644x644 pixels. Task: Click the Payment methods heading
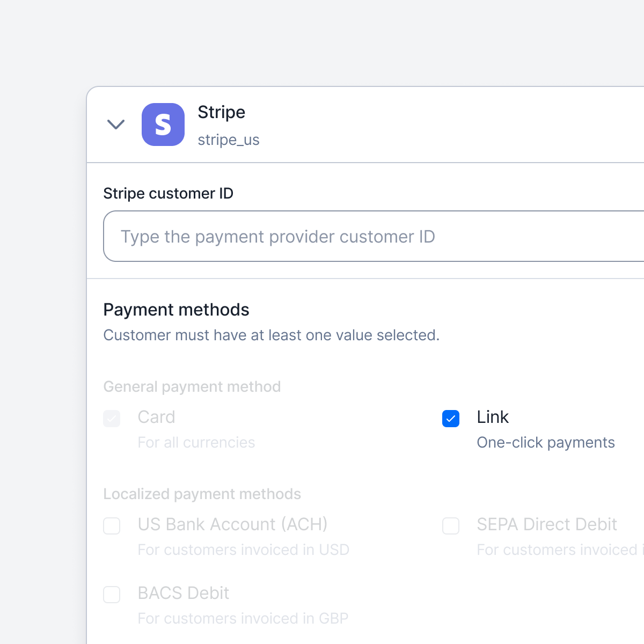[x=176, y=310]
